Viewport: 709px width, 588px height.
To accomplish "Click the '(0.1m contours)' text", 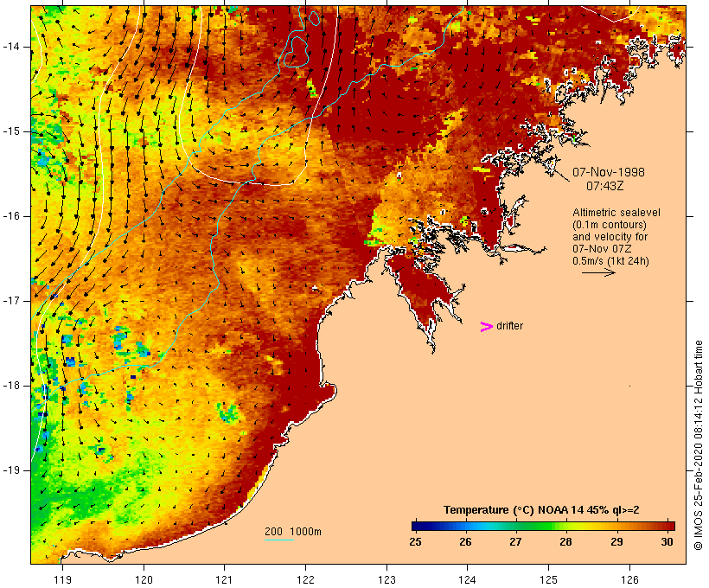I will [610, 225].
